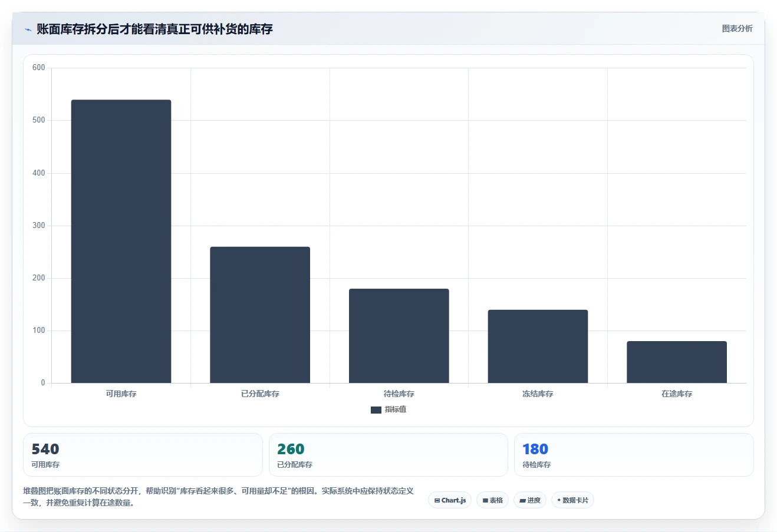This screenshot has height=532, width=777.
Task: Click the 指标值 legend color swatch
Action: click(376, 410)
